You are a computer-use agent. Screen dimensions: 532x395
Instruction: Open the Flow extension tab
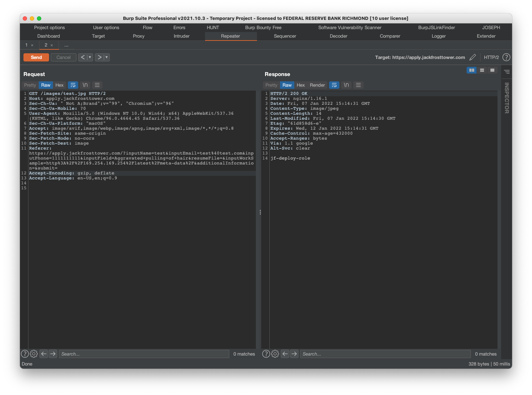click(x=147, y=28)
